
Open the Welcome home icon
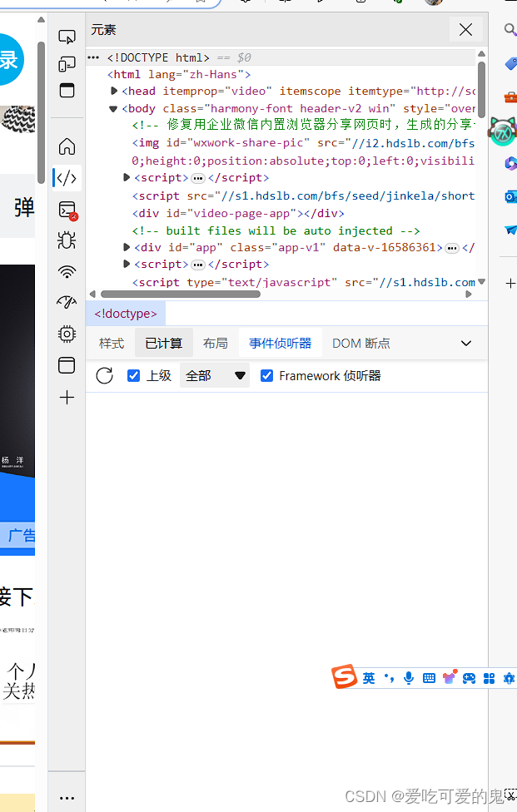tap(67, 146)
